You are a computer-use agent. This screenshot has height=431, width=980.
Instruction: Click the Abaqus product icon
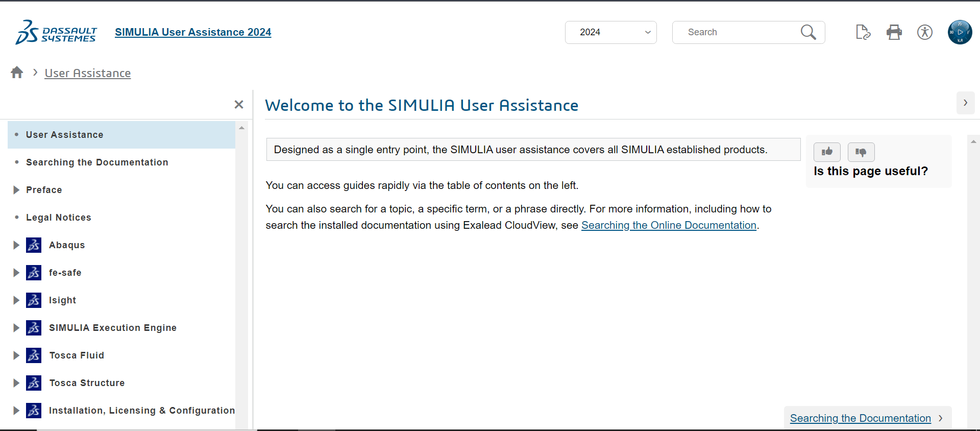34,245
